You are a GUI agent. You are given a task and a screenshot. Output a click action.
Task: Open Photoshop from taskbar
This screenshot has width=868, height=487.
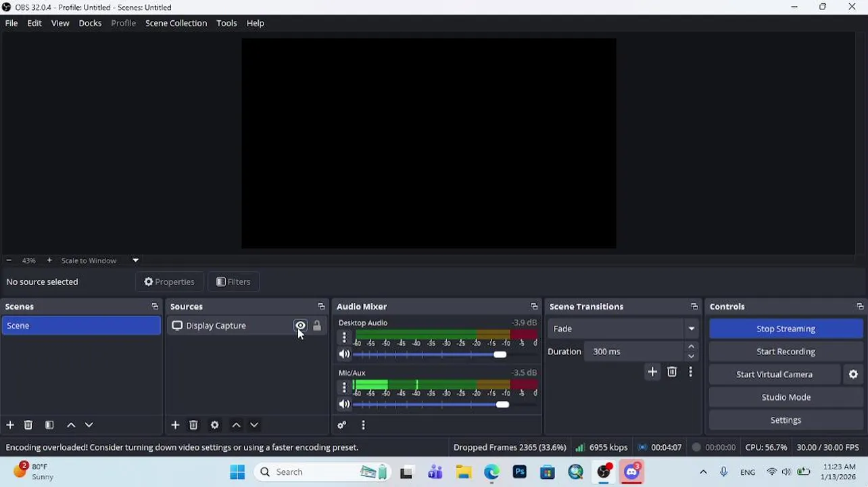[x=519, y=472]
